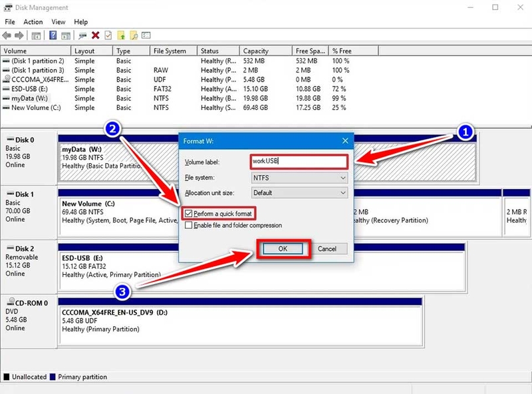
Task: Select the myData (W:) volume row
Action: pyautogui.click(x=190, y=98)
